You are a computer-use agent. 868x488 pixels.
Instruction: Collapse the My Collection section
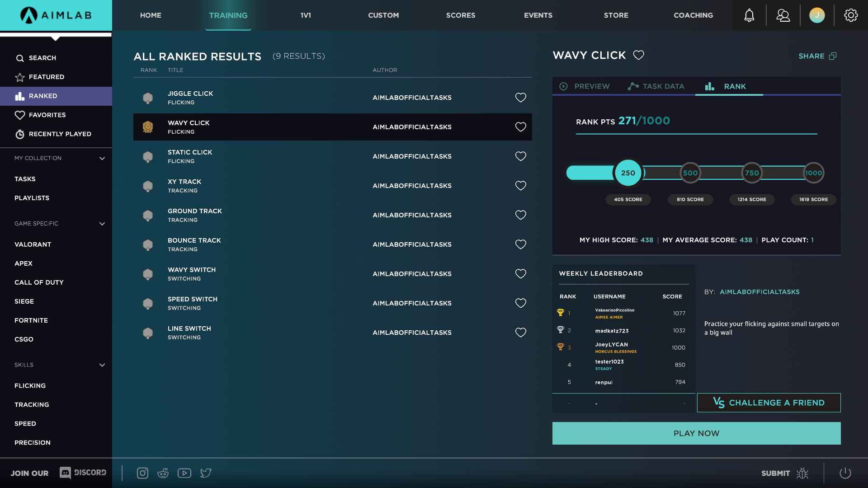(102, 158)
